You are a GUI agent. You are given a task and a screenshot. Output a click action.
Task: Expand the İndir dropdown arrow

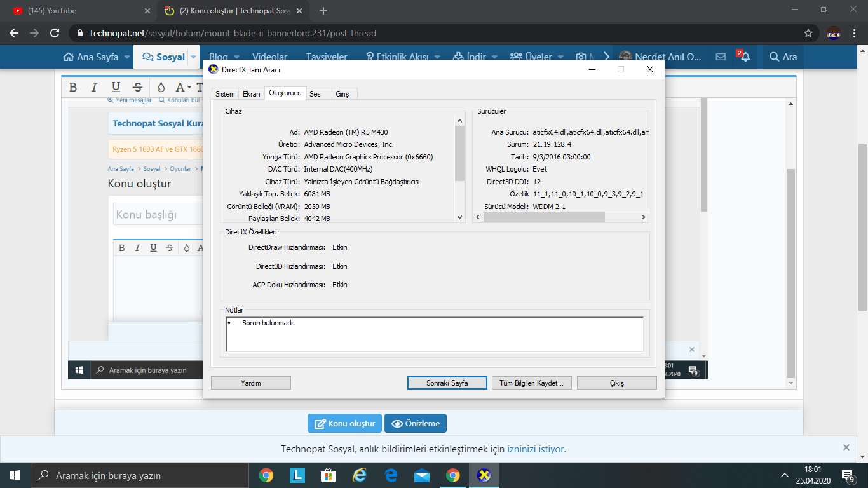pyautogui.click(x=494, y=57)
